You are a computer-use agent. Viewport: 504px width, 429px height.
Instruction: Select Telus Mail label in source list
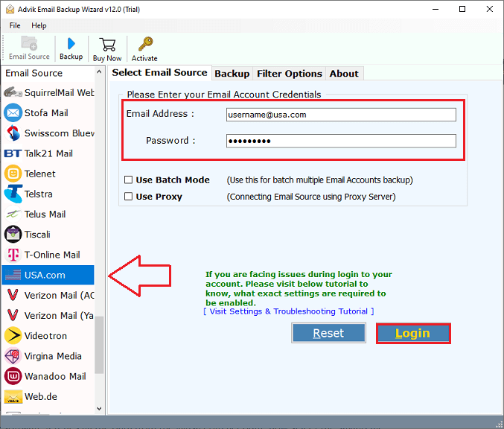coord(45,214)
